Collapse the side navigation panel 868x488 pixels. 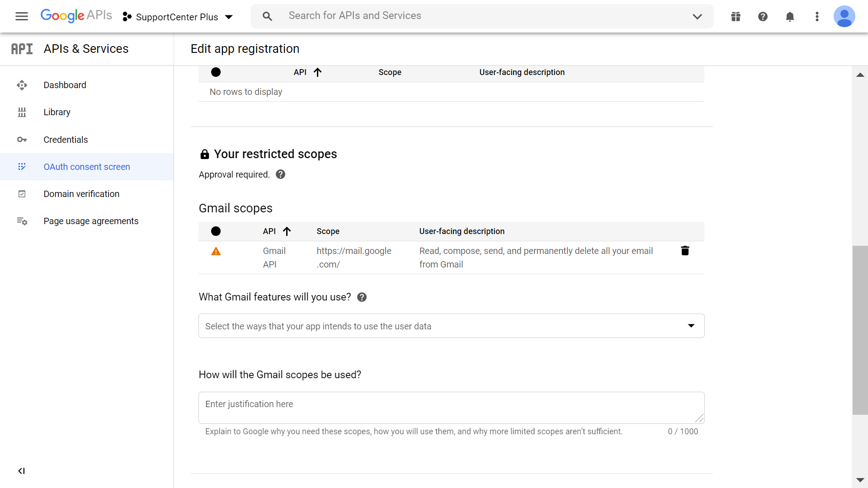[x=21, y=471]
